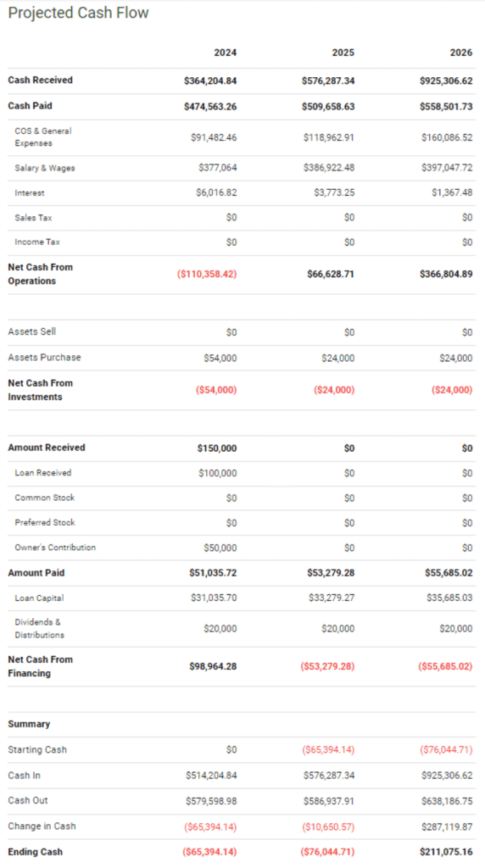Click the Owner's Contribution label
The height and width of the screenshot is (868, 485).
tap(55, 548)
